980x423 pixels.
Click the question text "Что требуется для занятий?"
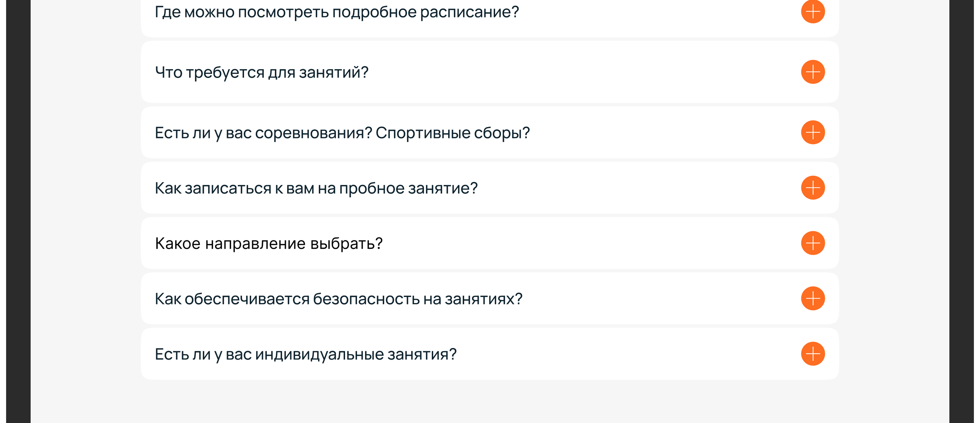coord(262,71)
